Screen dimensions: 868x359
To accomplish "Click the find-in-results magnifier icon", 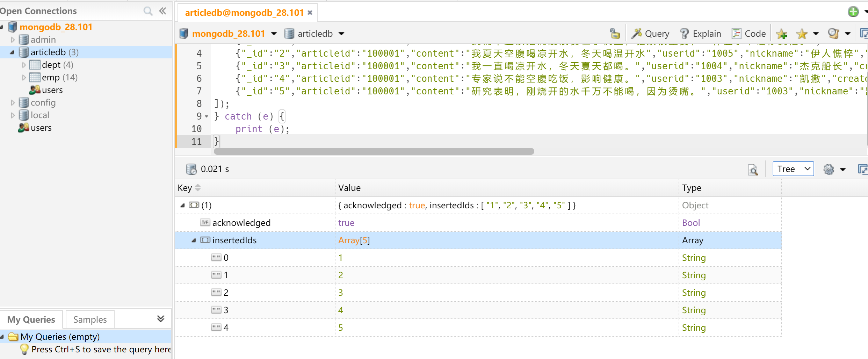I will [753, 170].
